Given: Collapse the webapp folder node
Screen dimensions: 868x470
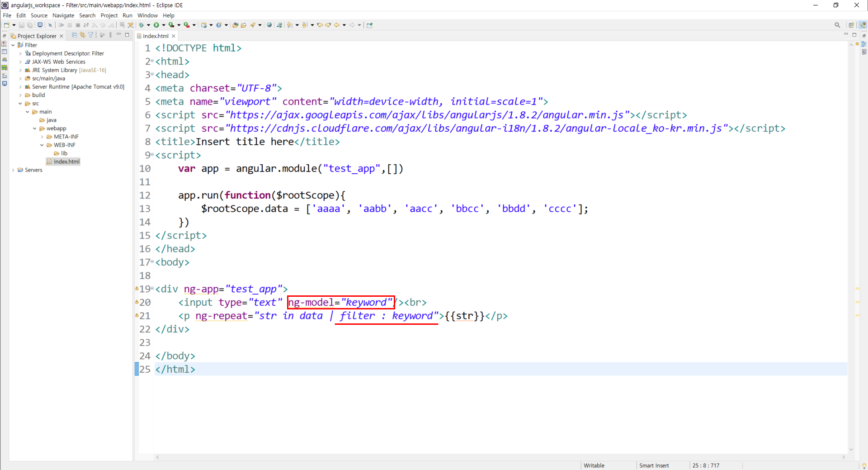Looking at the screenshot, I should tap(35, 128).
